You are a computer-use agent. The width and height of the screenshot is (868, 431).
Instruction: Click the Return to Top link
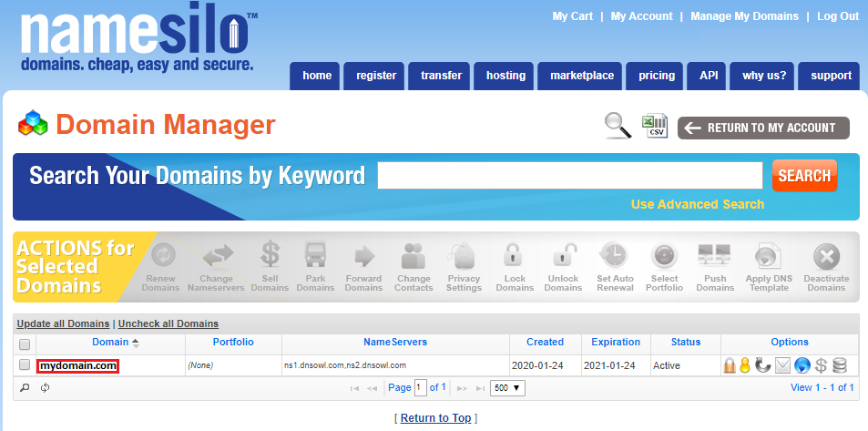(x=435, y=418)
